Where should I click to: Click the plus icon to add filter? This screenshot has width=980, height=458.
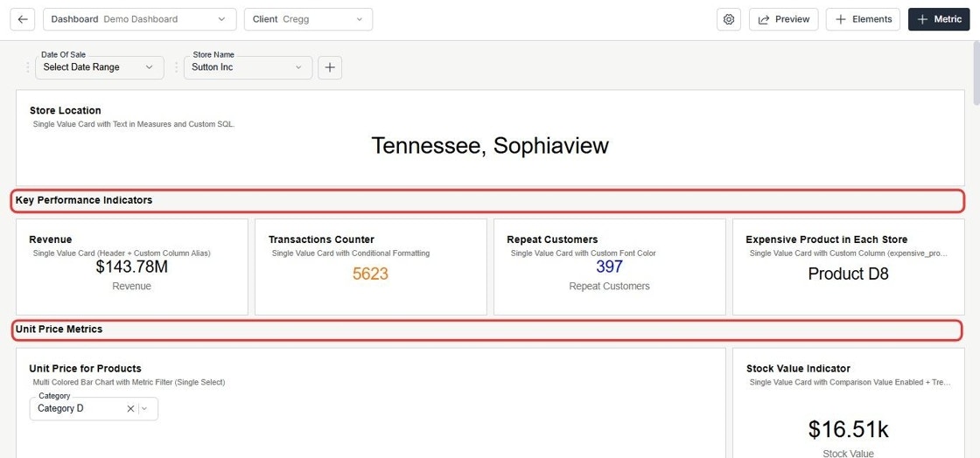pos(330,67)
